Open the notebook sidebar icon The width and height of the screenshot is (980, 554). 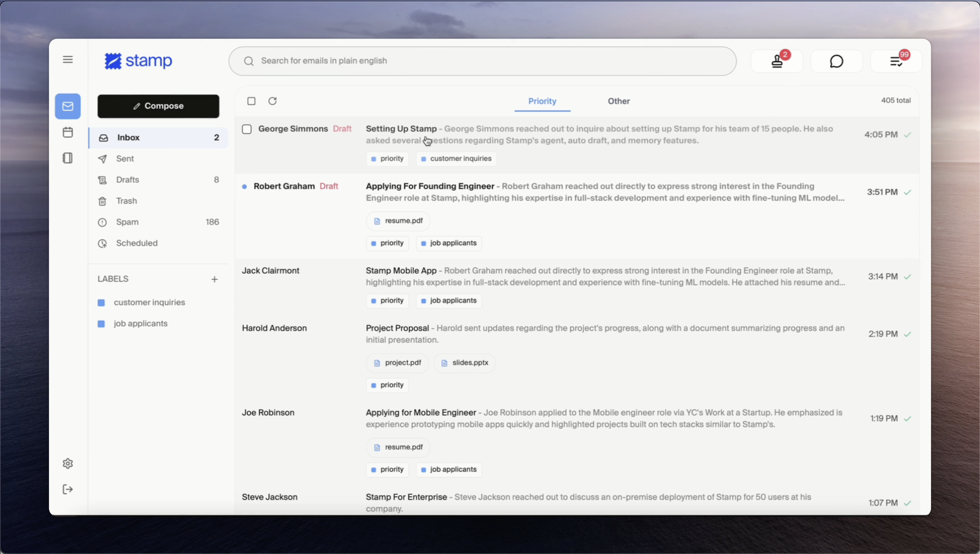tap(68, 158)
